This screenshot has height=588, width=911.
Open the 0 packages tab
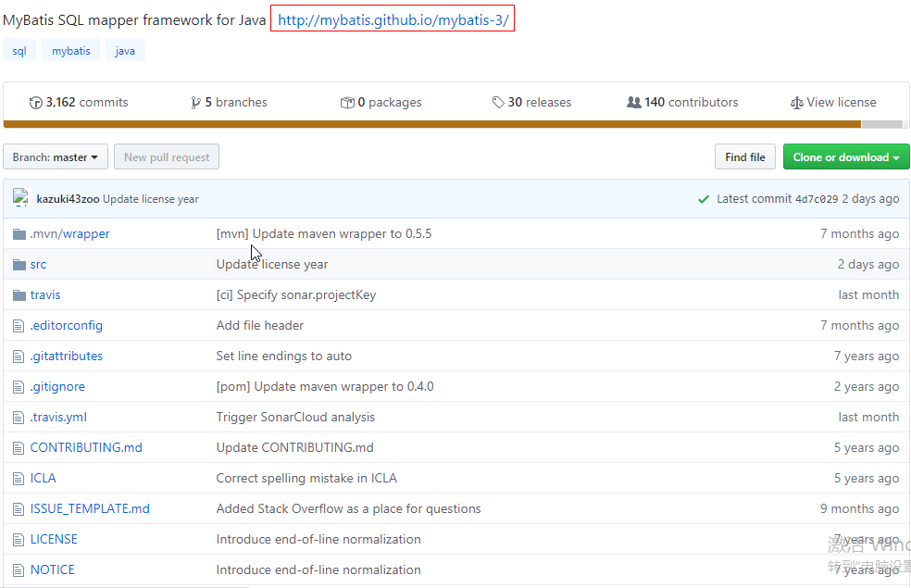click(x=381, y=102)
